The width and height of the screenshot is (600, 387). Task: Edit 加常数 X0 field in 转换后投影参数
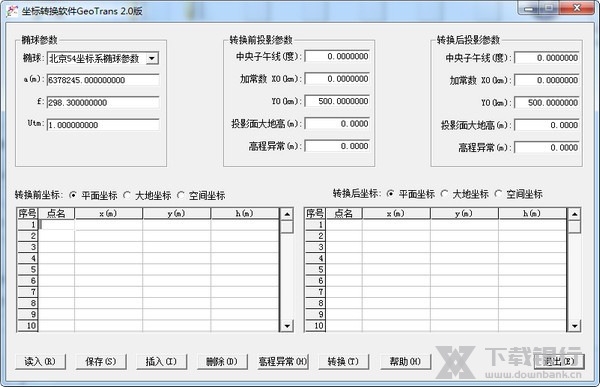point(547,80)
